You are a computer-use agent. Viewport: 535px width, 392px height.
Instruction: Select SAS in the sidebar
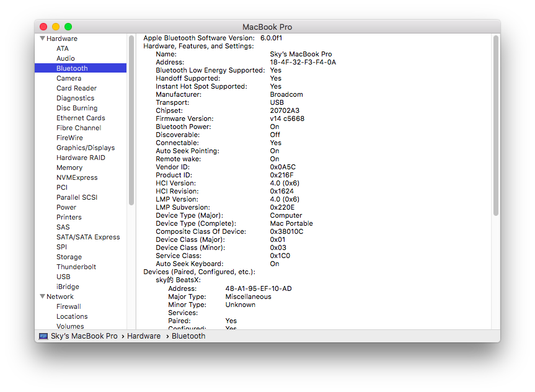coord(63,227)
